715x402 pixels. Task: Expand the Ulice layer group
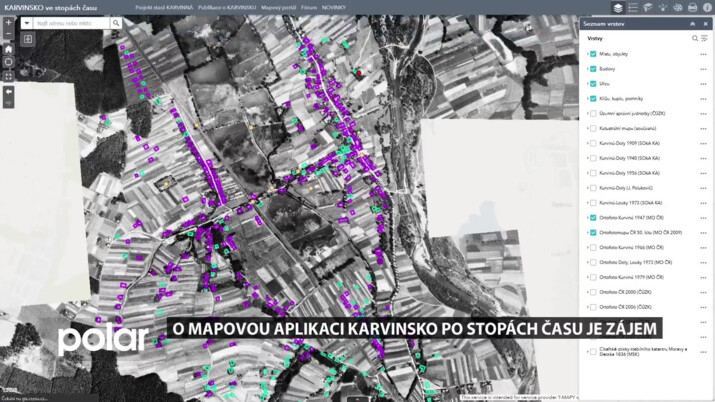tap(587, 83)
